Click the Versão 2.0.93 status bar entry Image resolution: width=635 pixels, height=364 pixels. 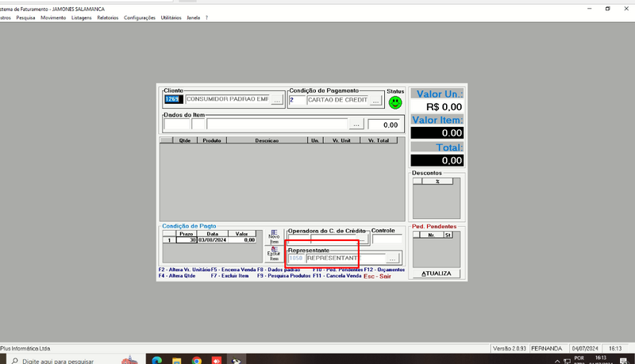[x=510, y=348]
